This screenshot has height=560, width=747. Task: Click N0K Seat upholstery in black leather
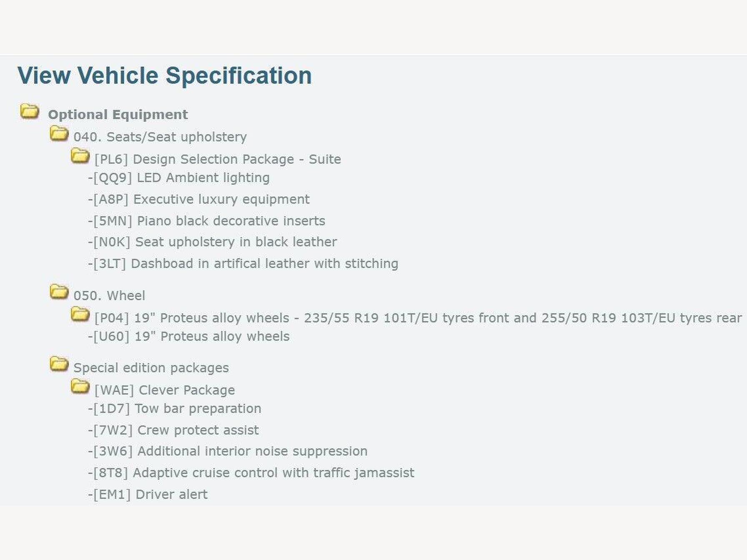click(213, 242)
